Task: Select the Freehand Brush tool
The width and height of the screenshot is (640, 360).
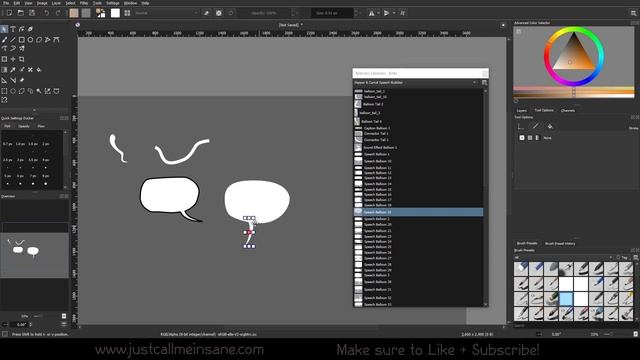Action: [x=4, y=40]
